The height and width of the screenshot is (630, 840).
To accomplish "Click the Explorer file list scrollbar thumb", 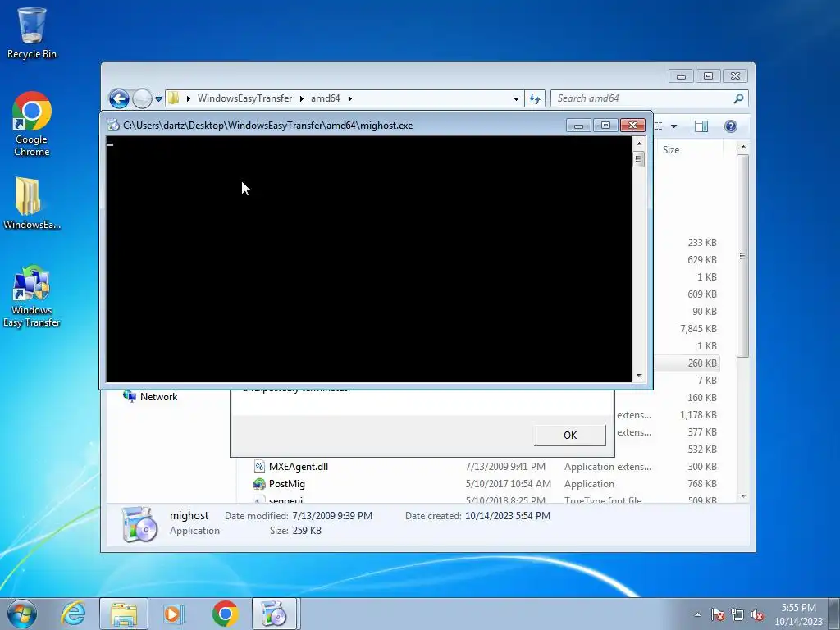I will tap(742, 256).
